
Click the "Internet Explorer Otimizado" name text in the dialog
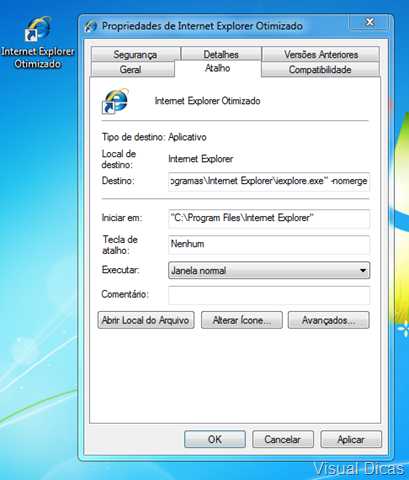click(207, 101)
